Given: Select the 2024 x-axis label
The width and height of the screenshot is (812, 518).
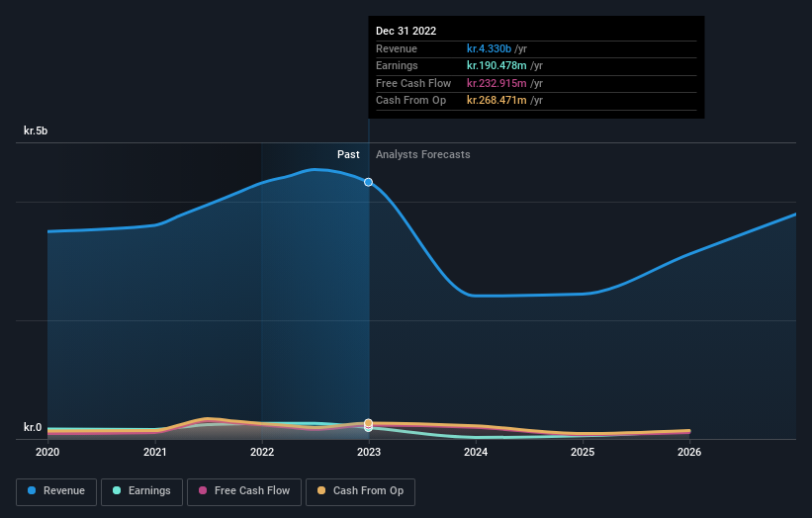Looking at the screenshot, I should [476, 452].
